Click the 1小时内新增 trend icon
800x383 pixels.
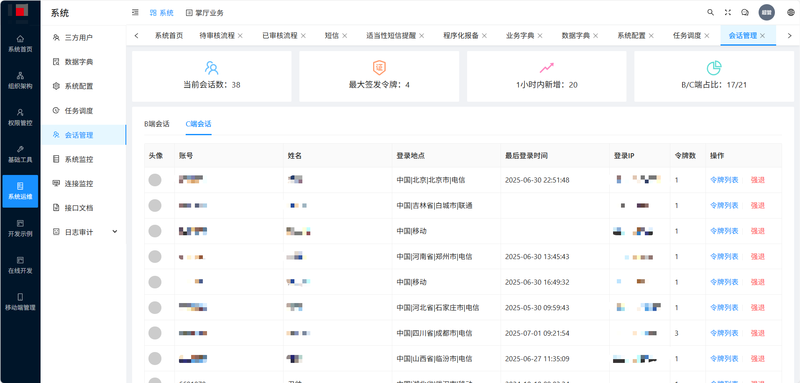(546, 67)
